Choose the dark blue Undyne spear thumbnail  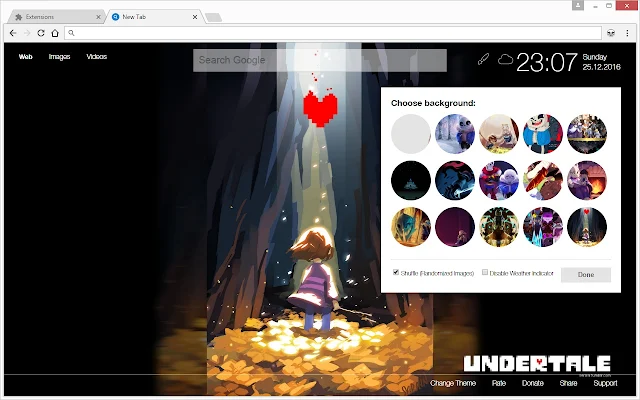(455, 180)
